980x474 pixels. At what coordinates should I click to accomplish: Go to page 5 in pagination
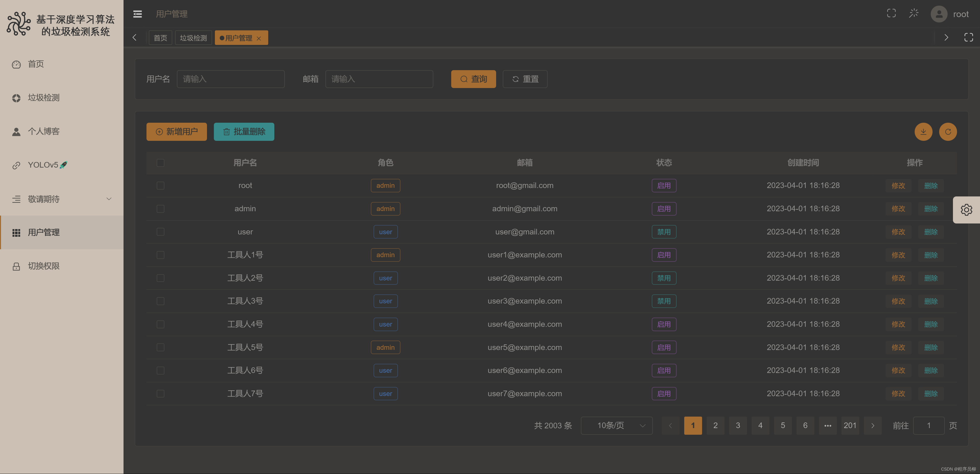click(782, 425)
